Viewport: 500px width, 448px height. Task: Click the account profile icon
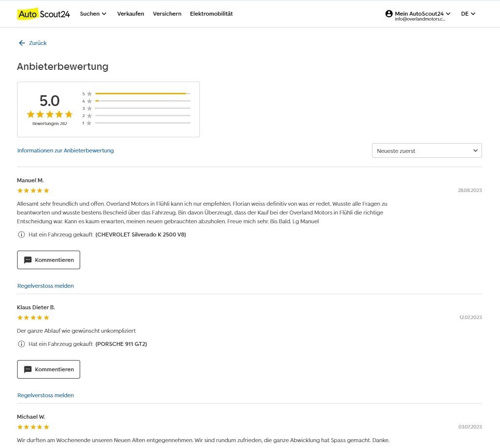(x=389, y=14)
